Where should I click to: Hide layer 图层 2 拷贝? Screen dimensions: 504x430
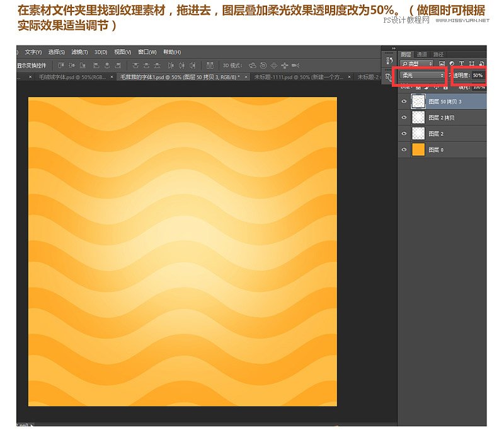[x=404, y=117]
